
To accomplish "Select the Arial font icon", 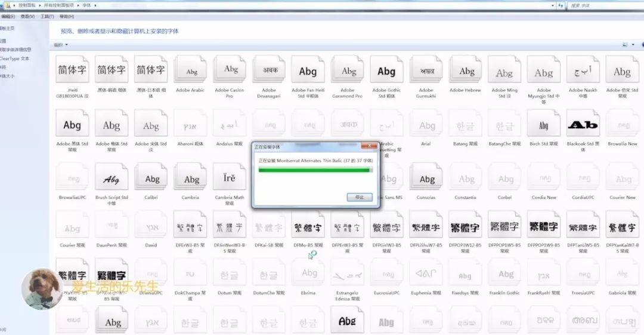I will pos(426,124).
